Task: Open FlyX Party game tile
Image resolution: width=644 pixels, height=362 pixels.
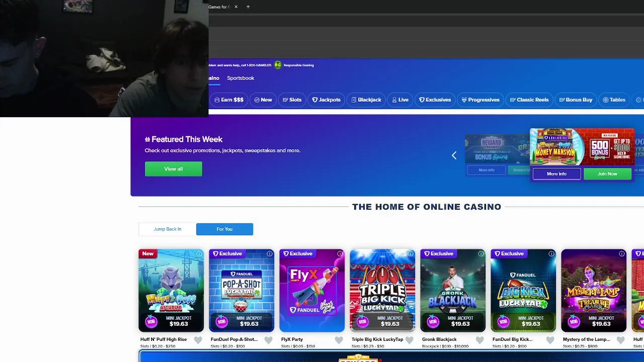Action: 312,291
